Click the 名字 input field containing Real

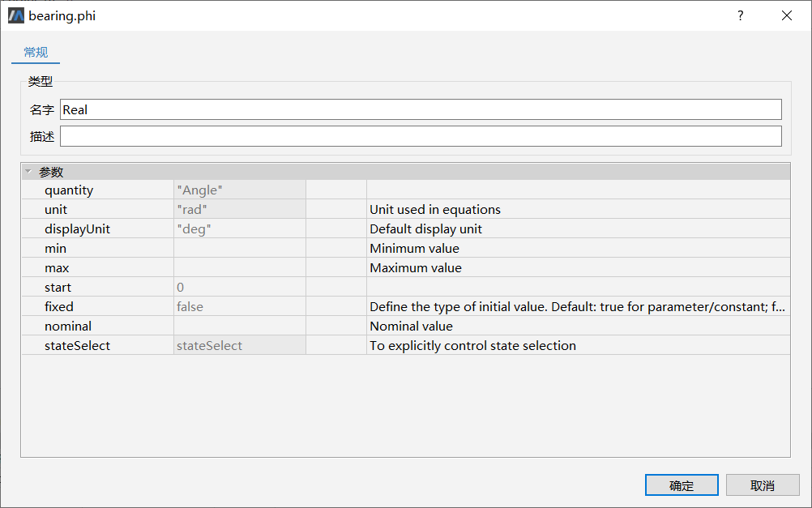tap(421, 109)
